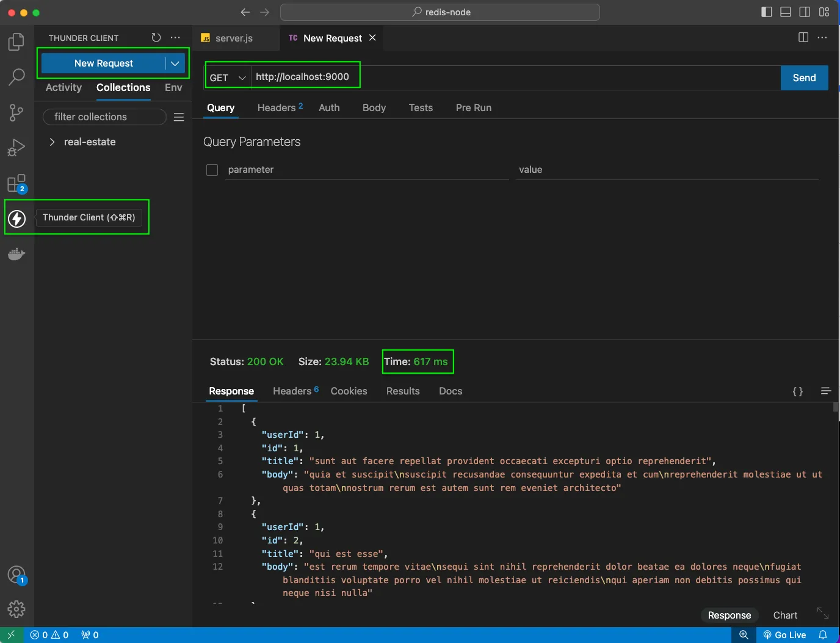Select the Body request tab
Viewport: 840px width, 643px height.
tap(374, 107)
